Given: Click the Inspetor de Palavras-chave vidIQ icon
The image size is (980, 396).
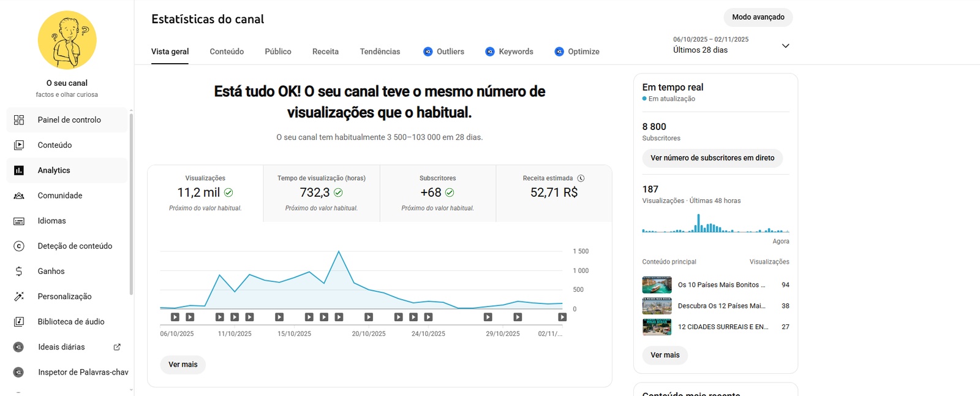Looking at the screenshot, I should [x=19, y=372].
